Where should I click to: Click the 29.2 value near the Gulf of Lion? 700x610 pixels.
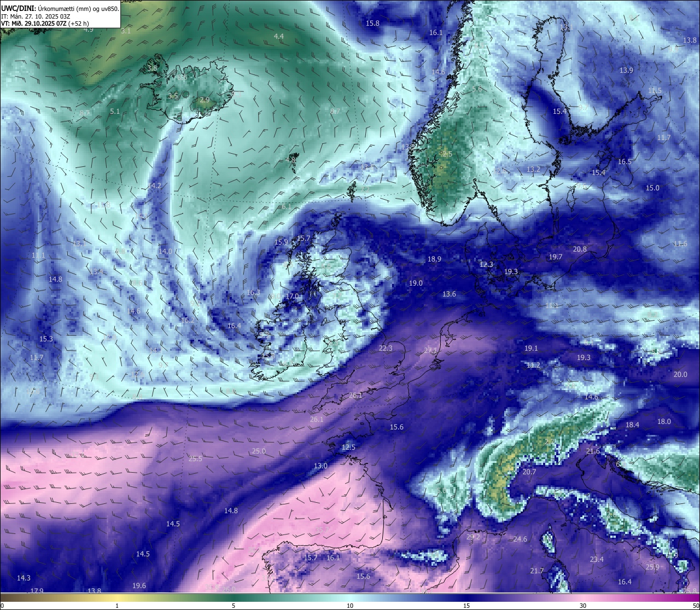[473, 537]
